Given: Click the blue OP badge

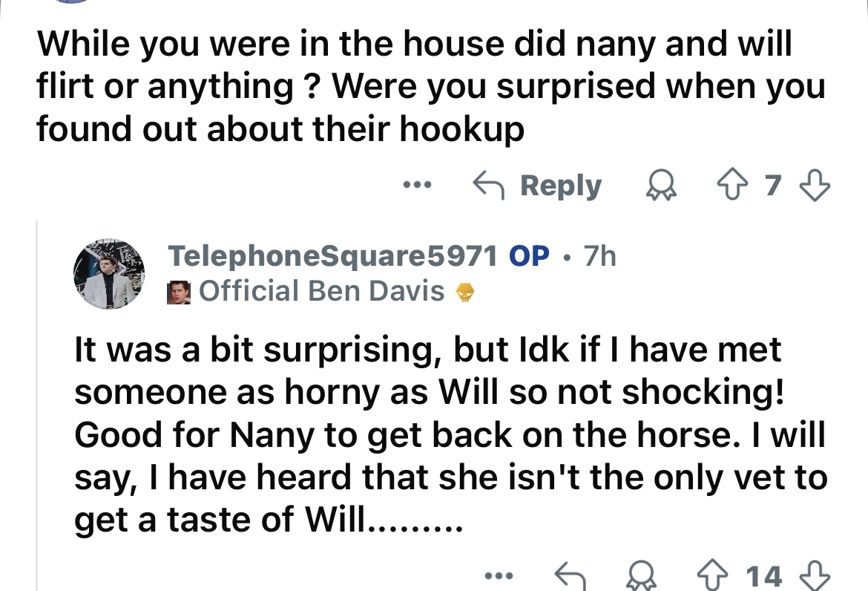Looking at the screenshot, I should 529,256.
